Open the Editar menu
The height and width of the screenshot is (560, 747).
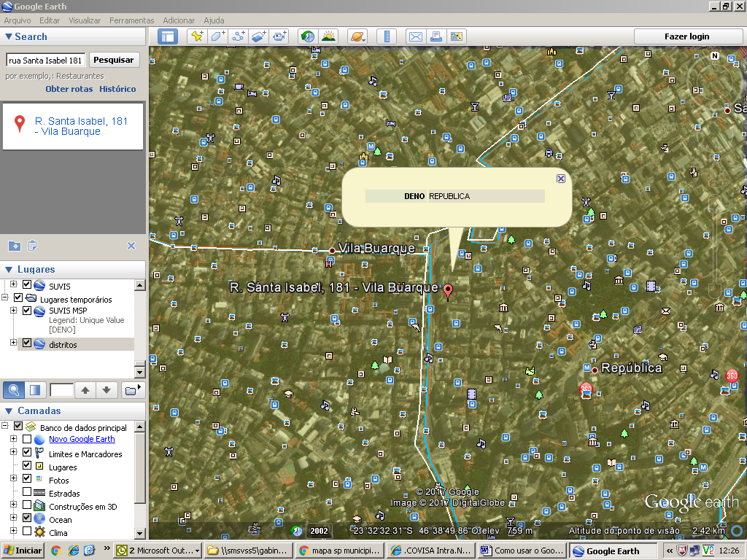[x=50, y=20]
